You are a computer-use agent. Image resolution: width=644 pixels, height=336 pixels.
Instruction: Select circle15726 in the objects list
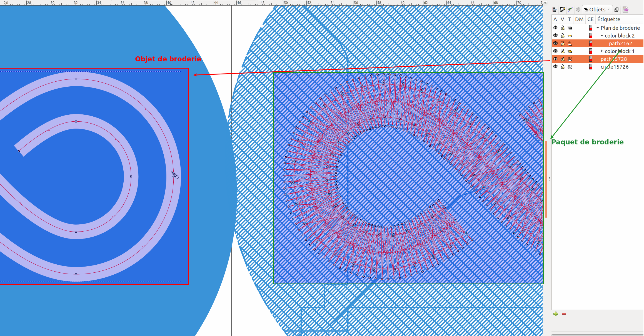615,67
